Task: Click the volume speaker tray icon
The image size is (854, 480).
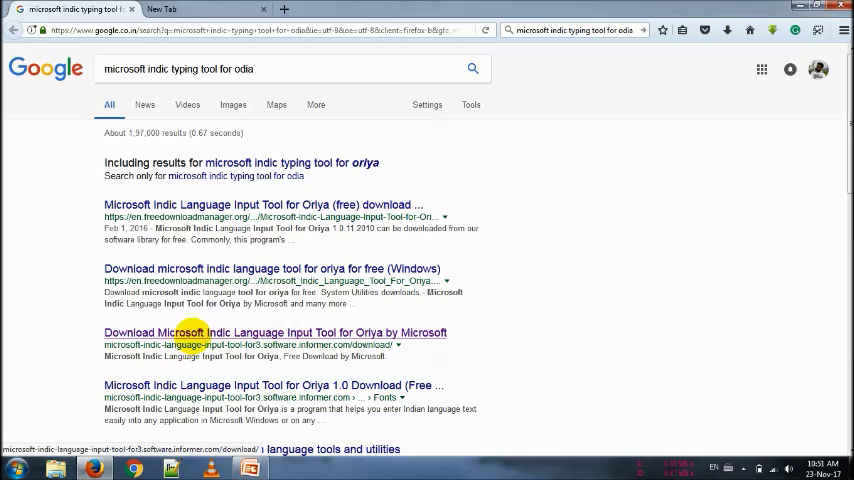Action: (789, 469)
